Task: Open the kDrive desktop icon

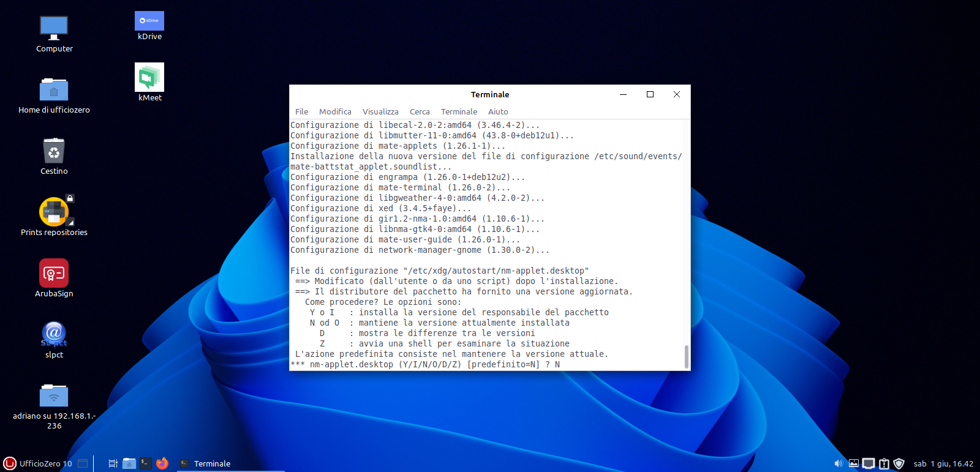Action: click(149, 21)
